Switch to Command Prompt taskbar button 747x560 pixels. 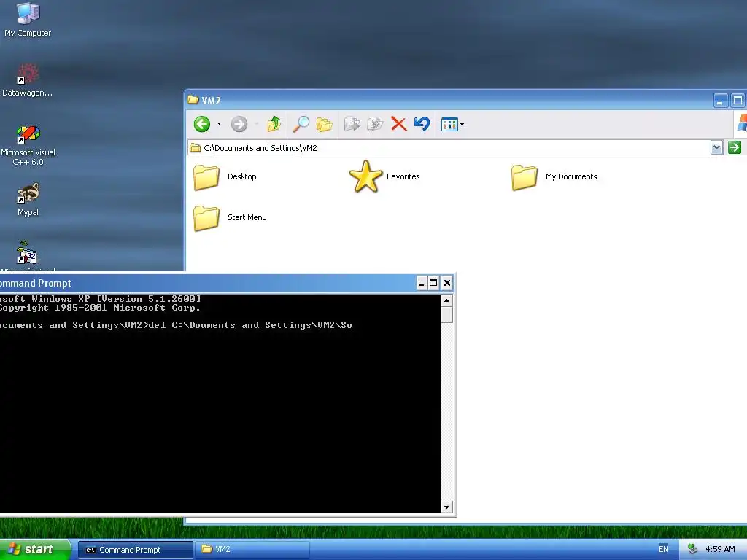(135, 550)
